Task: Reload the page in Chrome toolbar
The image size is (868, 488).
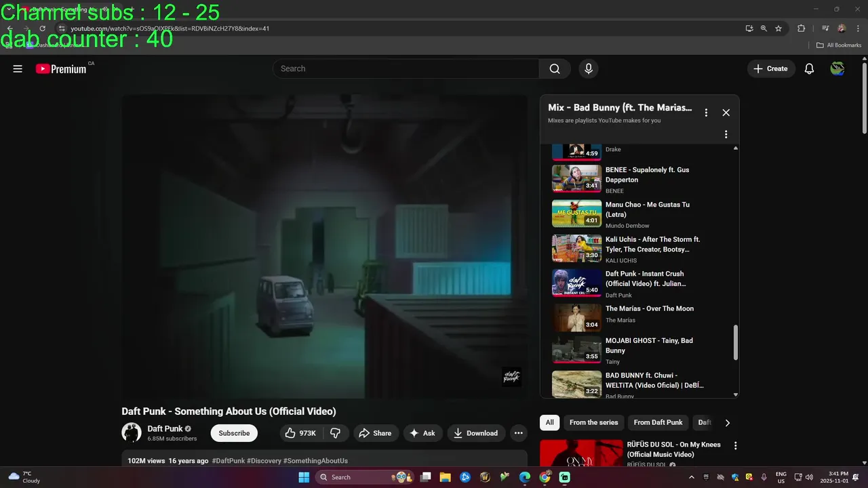Action: coord(42,28)
